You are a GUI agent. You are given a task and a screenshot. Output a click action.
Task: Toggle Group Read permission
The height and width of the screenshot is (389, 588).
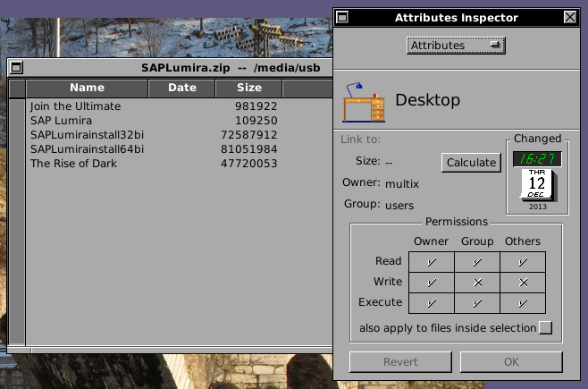tap(477, 262)
